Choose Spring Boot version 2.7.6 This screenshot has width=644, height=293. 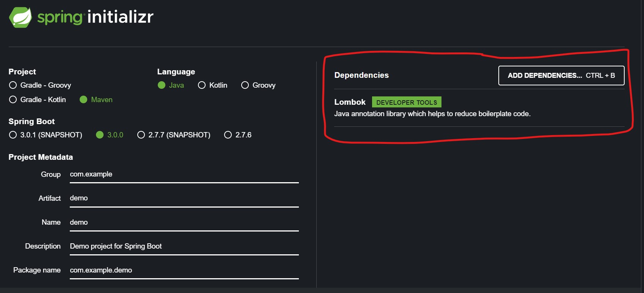click(x=238, y=135)
